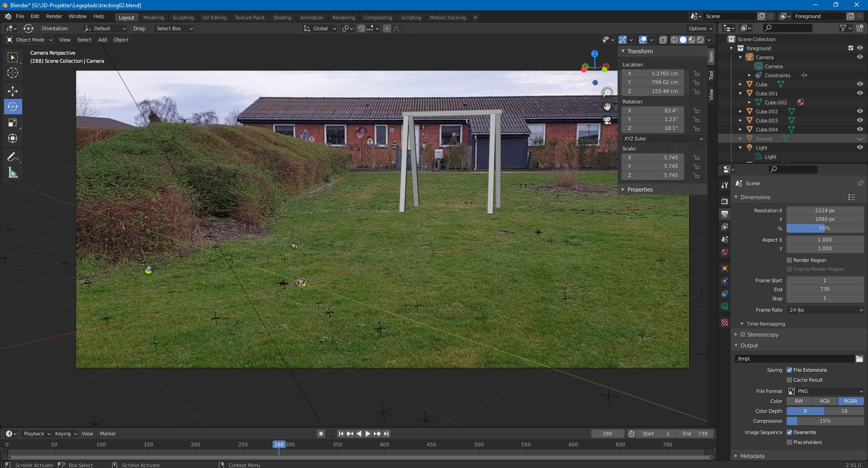Open the Object Mode dropdown
This screenshot has width=868, height=468.
click(29, 40)
